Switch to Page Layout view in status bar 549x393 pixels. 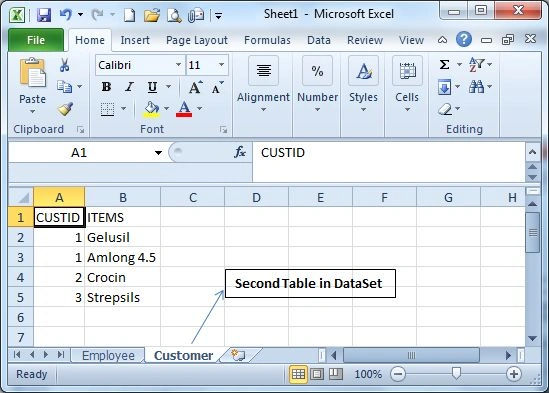[317, 374]
